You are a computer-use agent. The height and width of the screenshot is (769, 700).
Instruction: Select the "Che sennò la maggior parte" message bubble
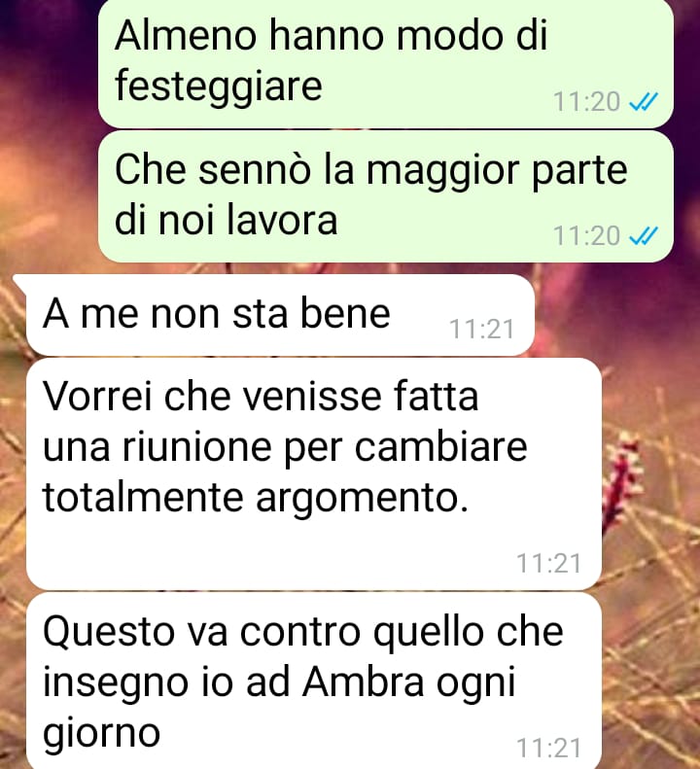pyautogui.click(x=386, y=196)
